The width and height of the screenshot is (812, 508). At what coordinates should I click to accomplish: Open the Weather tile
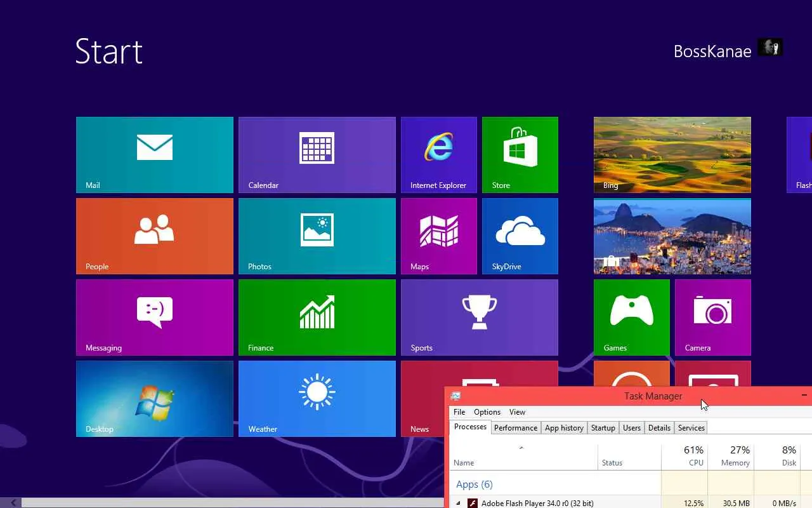point(317,399)
